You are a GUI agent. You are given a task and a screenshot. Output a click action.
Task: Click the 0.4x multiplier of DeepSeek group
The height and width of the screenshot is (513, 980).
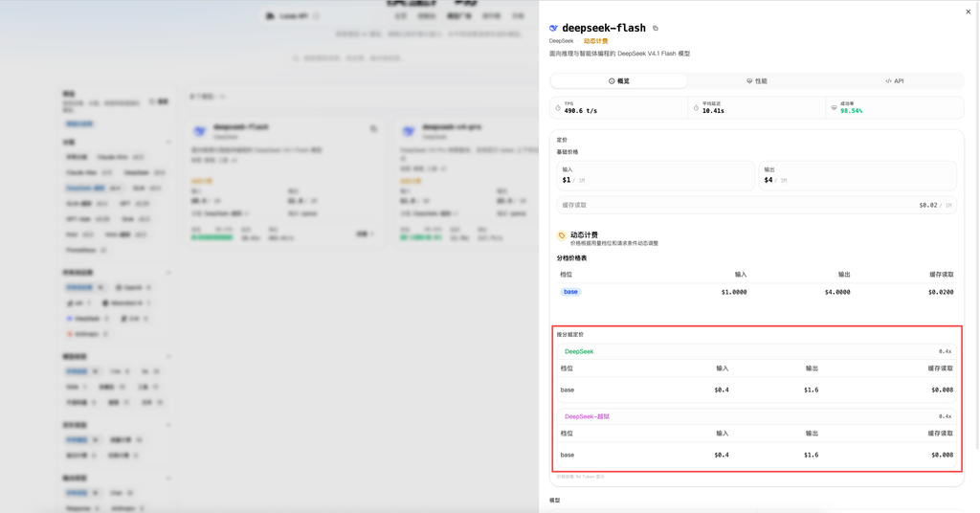[945, 352]
